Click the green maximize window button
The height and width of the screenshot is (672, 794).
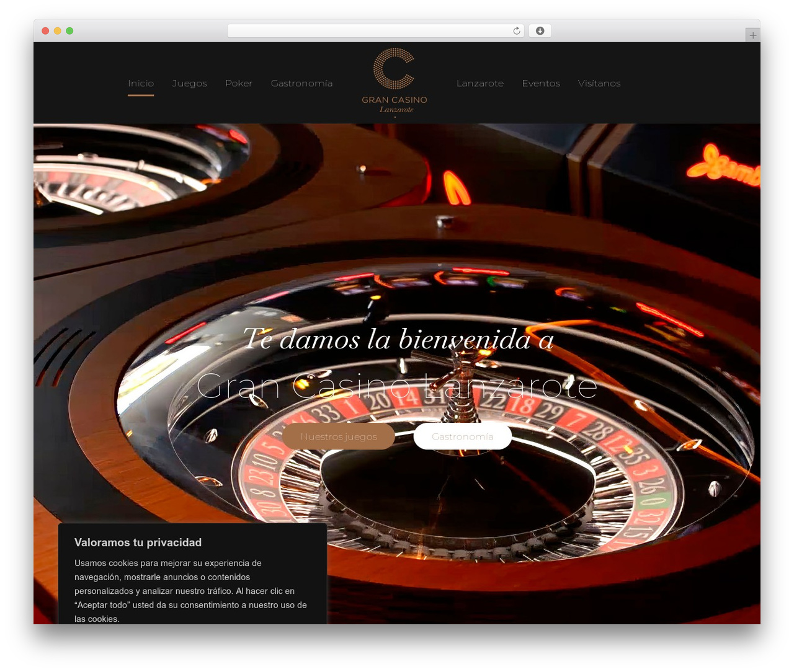click(69, 31)
